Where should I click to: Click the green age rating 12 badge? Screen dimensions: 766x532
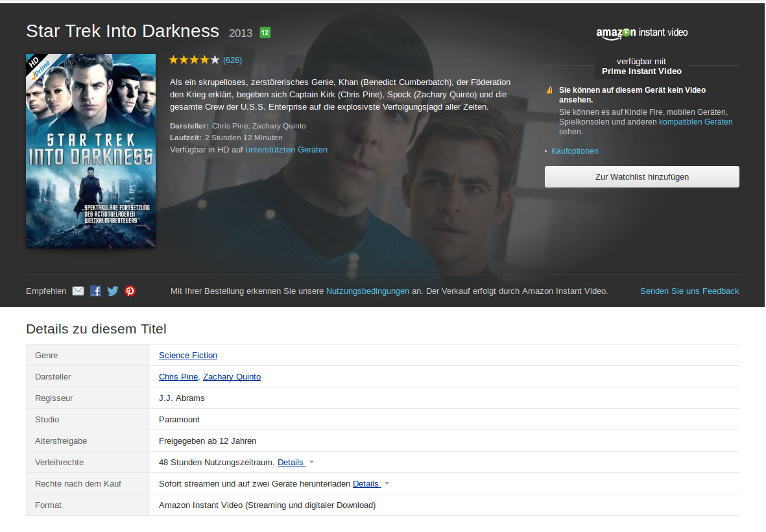point(265,32)
